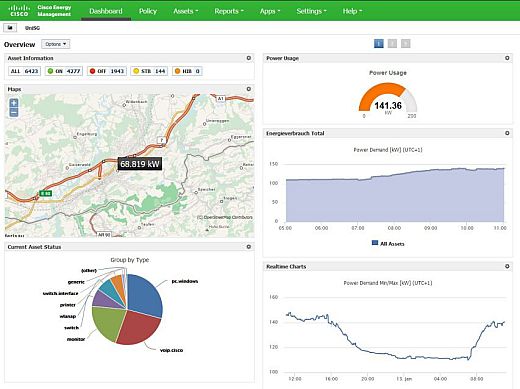Expand the Assets menu
520x389 pixels.
pyautogui.click(x=186, y=11)
